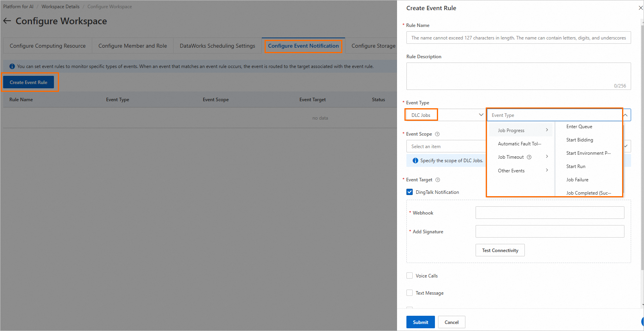Uncheck DingTalk Notification checkbox
The width and height of the screenshot is (644, 331).
pos(410,192)
